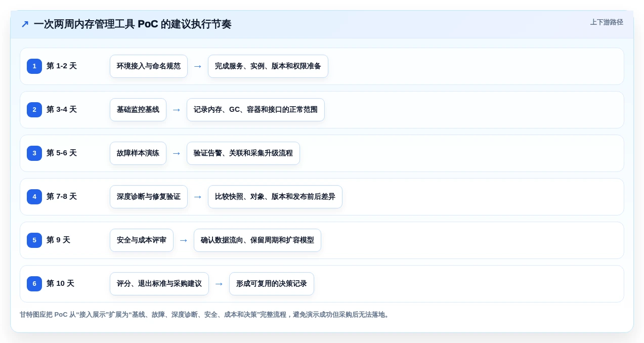
Task: Select the 确认数据流向、保留周期和扩容模型 box
Action: coord(257,240)
